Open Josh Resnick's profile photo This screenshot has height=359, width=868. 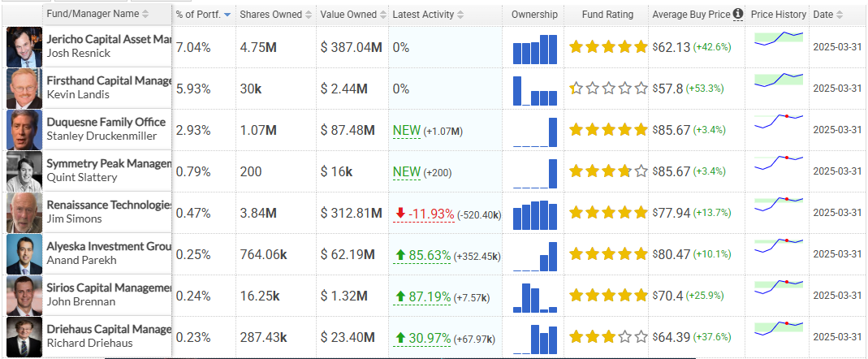pyautogui.click(x=24, y=47)
